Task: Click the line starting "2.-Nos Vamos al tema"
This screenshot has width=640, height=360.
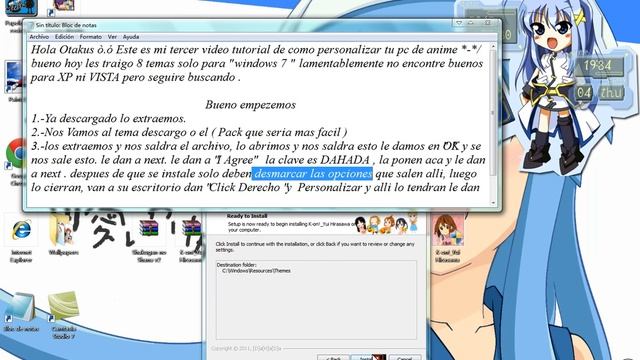Action: pos(189,133)
